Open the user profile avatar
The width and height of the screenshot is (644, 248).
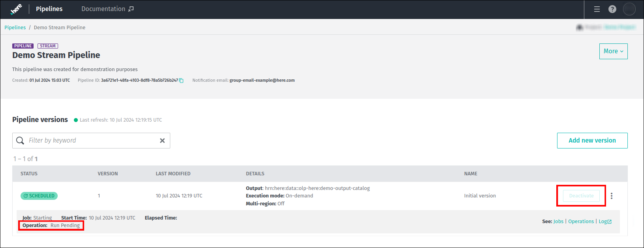(x=629, y=9)
